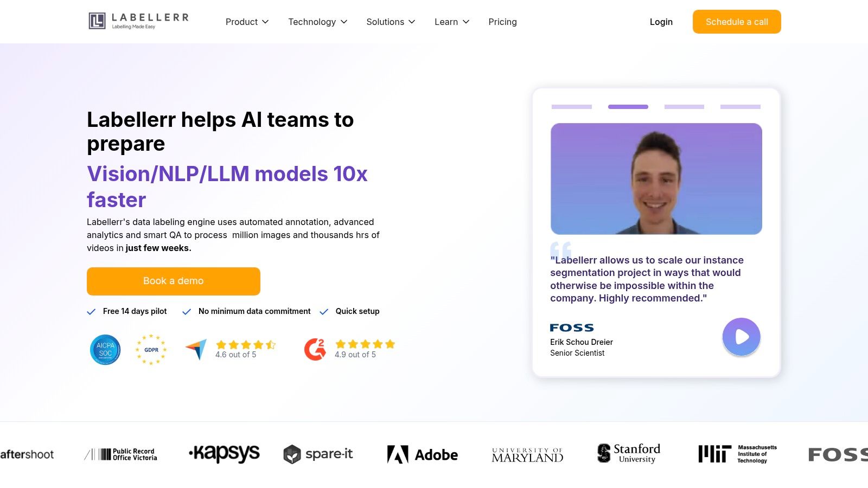Click the Kapsys logo

(x=224, y=453)
